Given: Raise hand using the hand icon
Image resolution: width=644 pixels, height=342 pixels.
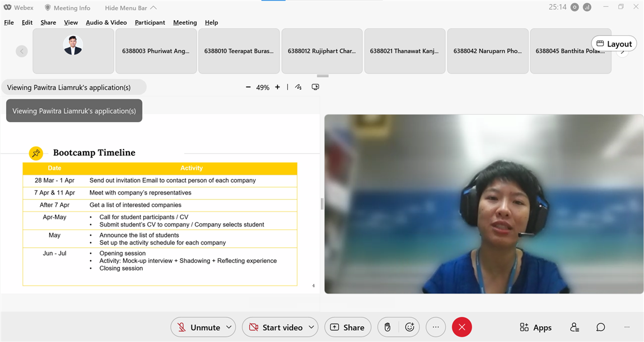Looking at the screenshot, I should pos(387,327).
